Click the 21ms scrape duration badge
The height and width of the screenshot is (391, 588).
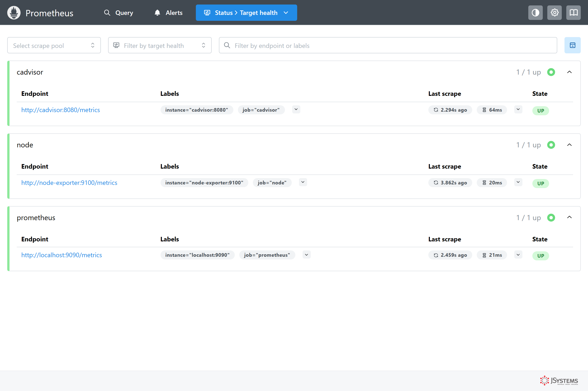point(491,255)
